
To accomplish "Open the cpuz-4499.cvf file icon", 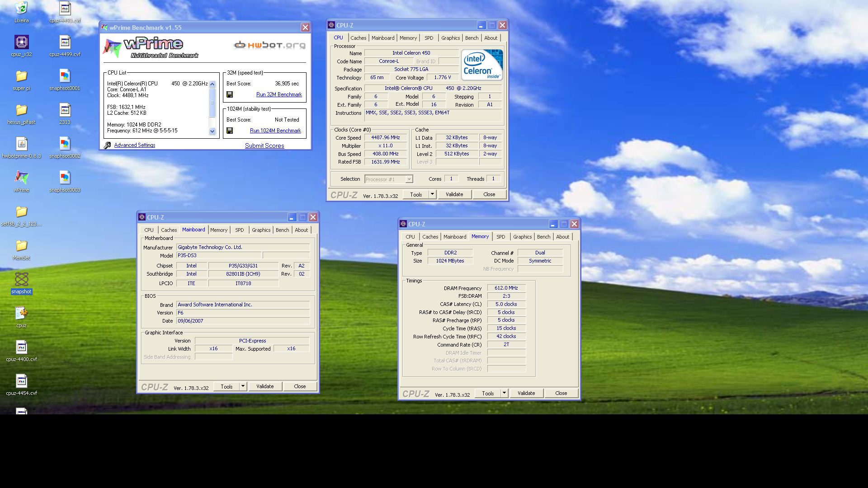I will coord(65,42).
